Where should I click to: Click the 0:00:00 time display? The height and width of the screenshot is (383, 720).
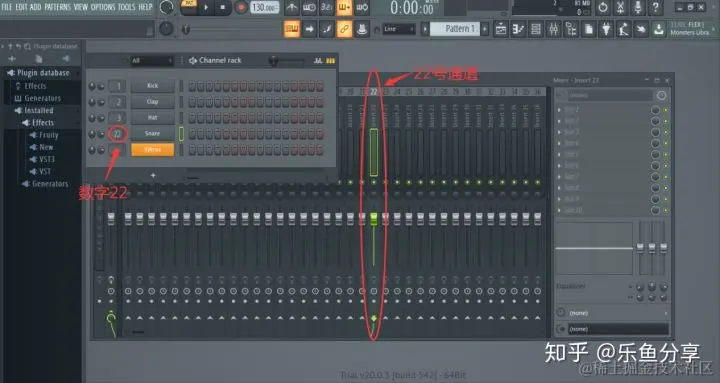click(x=411, y=8)
